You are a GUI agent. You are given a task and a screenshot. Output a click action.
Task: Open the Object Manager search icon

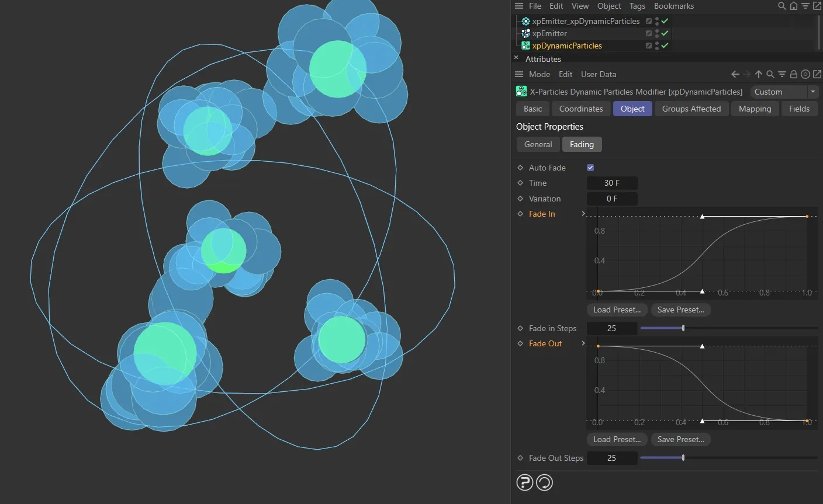[781, 6]
